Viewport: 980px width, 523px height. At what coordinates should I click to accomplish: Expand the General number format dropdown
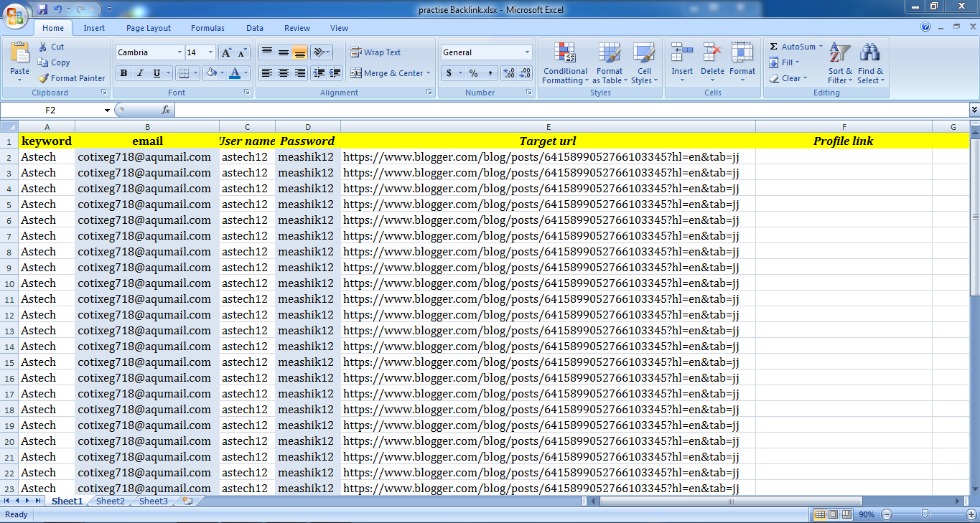[527, 52]
